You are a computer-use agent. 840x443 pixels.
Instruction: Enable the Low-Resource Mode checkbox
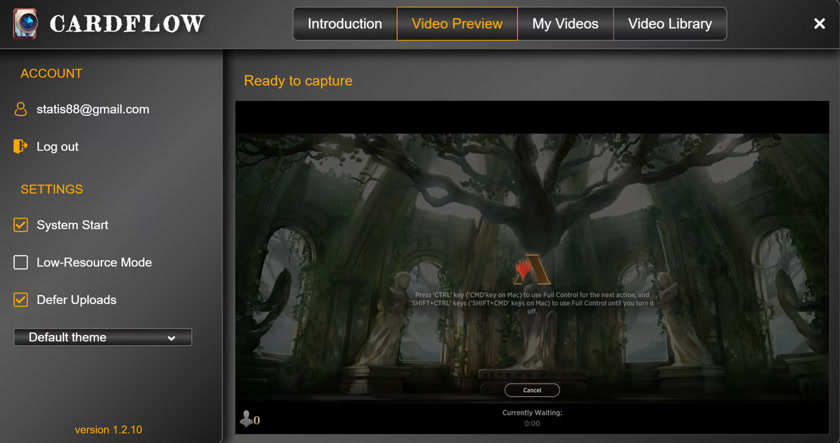(20, 262)
